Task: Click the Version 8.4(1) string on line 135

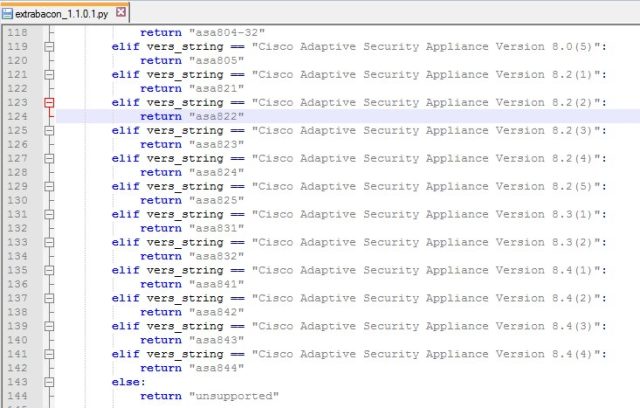Action: (x=426, y=270)
